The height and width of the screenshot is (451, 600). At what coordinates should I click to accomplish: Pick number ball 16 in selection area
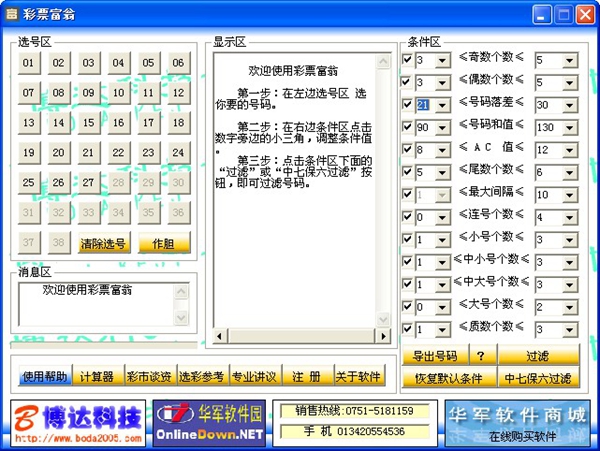pos(118,124)
